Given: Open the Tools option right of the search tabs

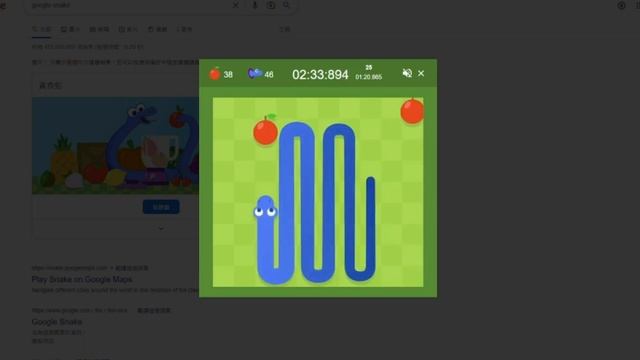Looking at the screenshot, I should coord(285,29).
